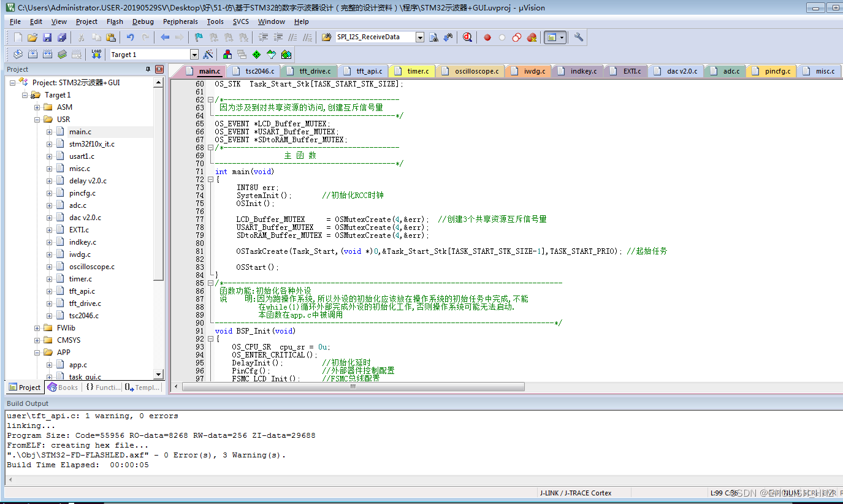The height and width of the screenshot is (504, 843).
Task: Show the Functions panel tab
Action: [102, 388]
